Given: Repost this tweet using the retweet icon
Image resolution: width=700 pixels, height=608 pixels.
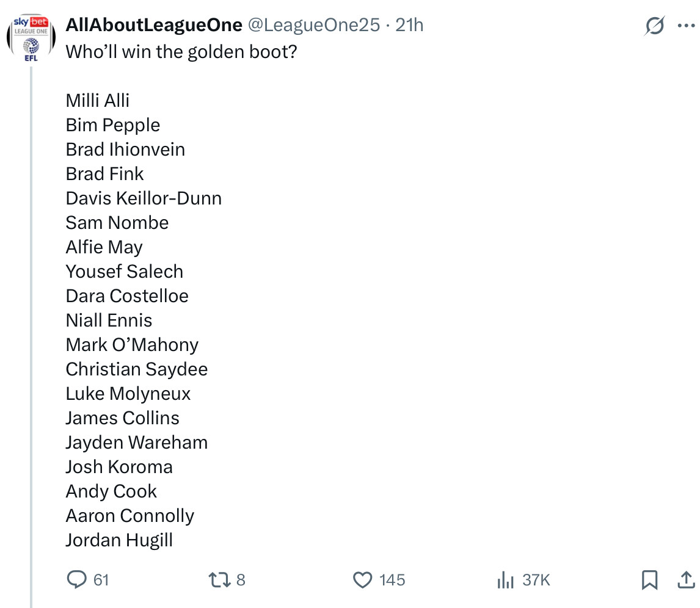Looking at the screenshot, I should [219, 579].
